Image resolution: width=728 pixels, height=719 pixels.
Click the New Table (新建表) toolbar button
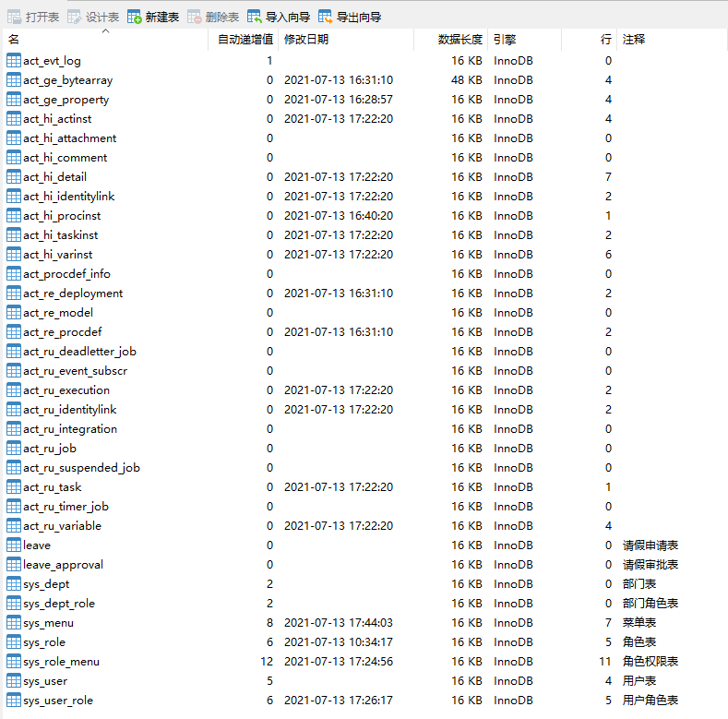pyautogui.click(x=153, y=18)
